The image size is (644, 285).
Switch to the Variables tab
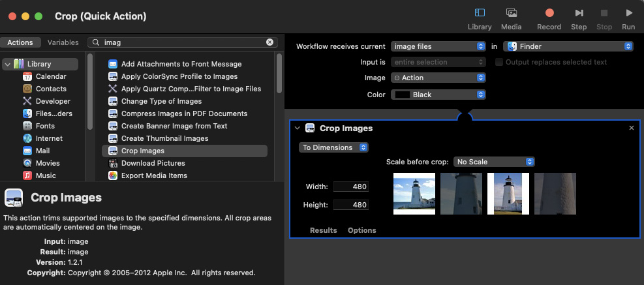pos(63,42)
